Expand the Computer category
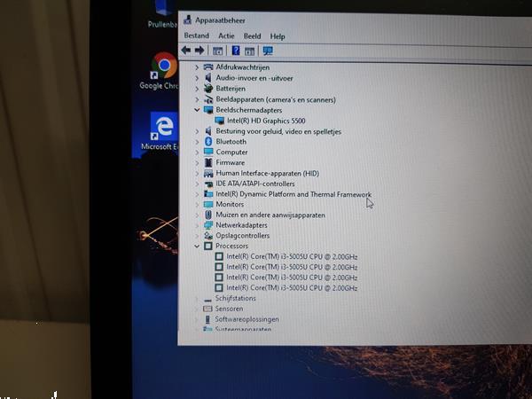Image resolution: width=532 pixels, height=399 pixels. 197,153
